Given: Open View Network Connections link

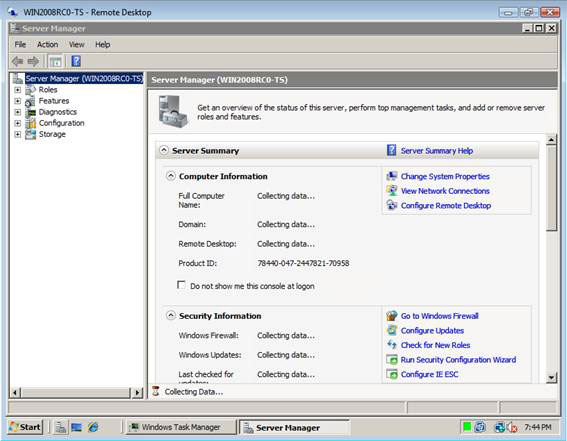Looking at the screenshot, I should click(445, 191).
